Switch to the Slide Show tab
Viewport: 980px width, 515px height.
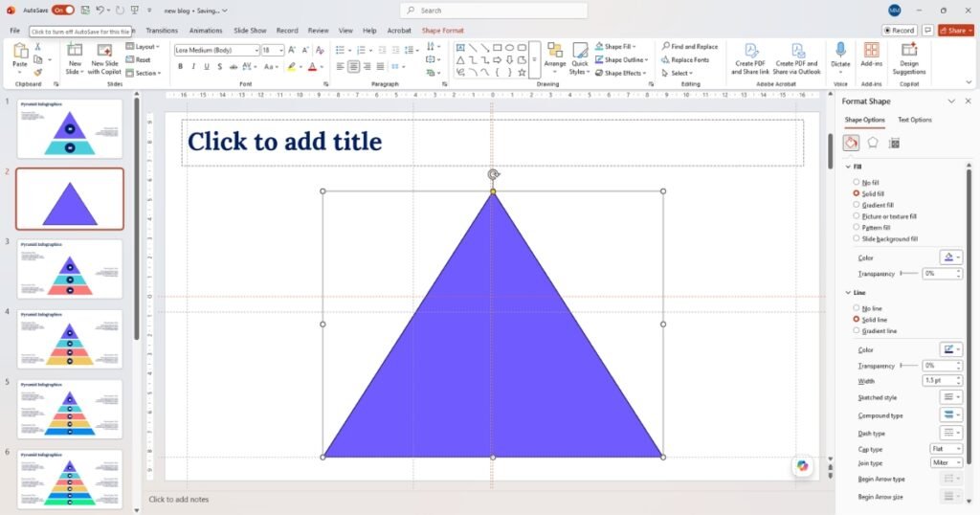pos(250,30)
